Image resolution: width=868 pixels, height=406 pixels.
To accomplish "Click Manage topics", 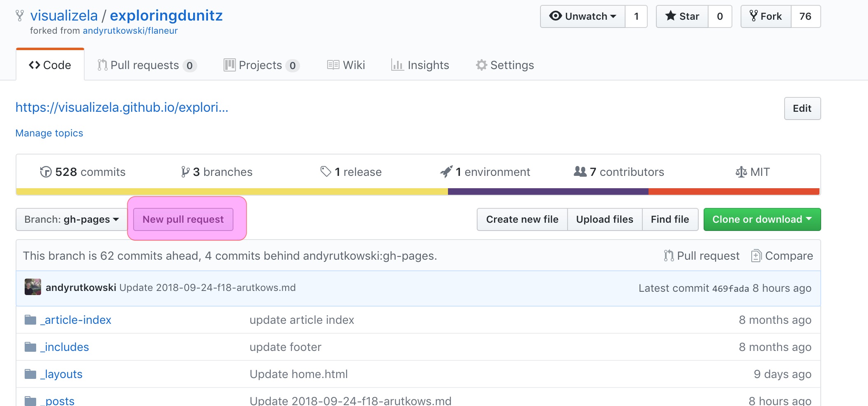I will pyautogui.click(x=49, y=133).
